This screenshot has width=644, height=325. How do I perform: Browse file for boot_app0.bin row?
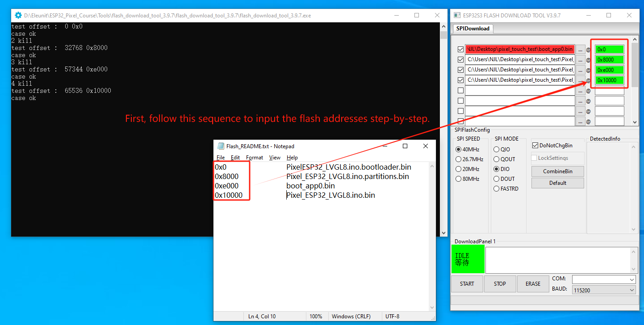[x=580, y=49]
